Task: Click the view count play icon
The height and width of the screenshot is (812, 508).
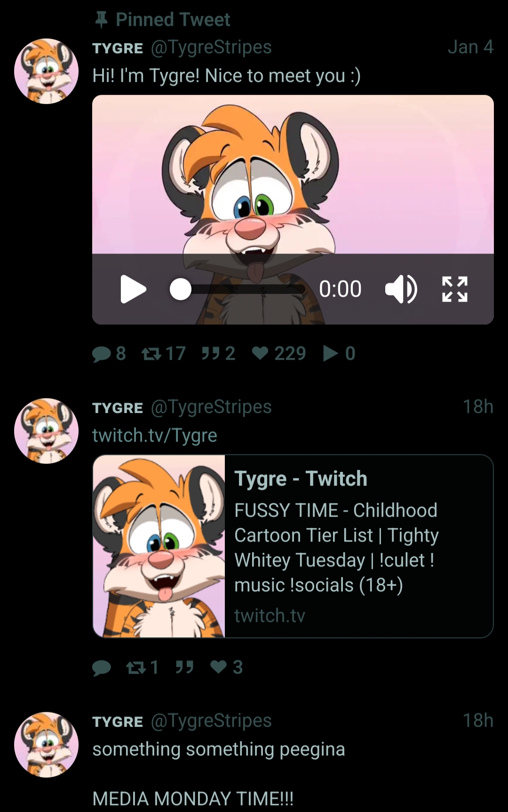Action: click(331, 353)
